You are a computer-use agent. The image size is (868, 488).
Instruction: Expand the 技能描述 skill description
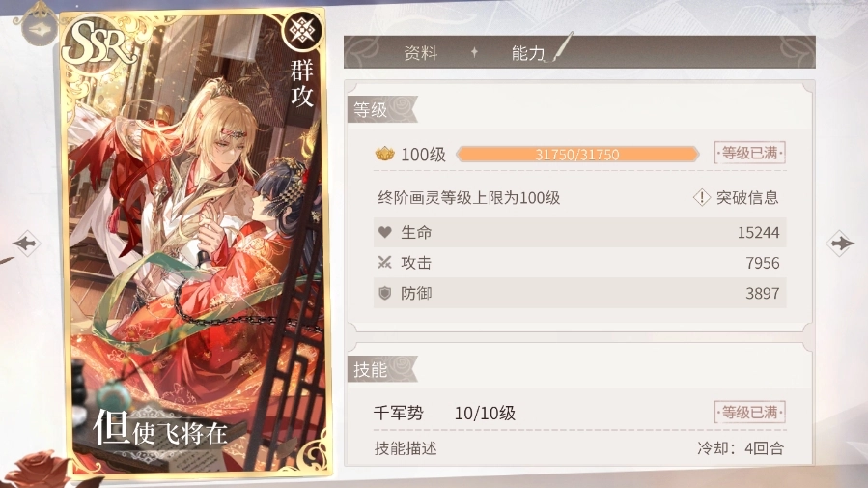406,448
